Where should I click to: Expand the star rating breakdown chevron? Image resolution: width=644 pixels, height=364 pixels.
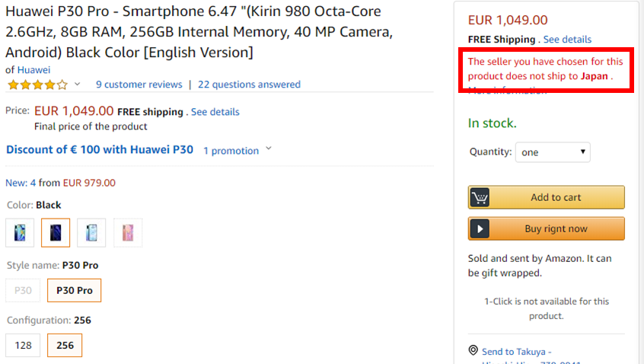tap(77, 85)
